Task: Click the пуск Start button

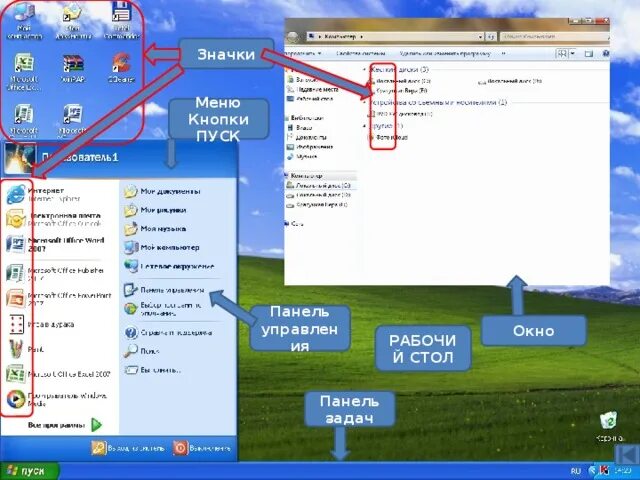Action: point(29,471)
